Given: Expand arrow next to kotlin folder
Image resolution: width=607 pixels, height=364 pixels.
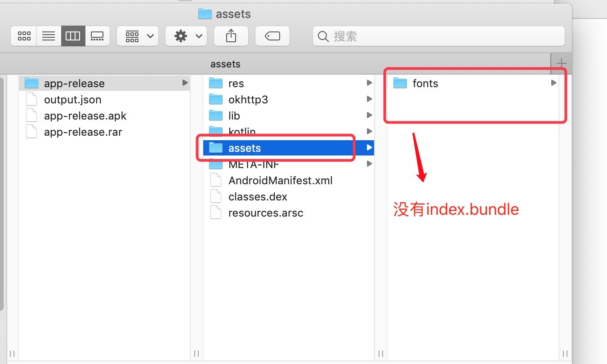Looking at the screenshot, I should 369,131.
